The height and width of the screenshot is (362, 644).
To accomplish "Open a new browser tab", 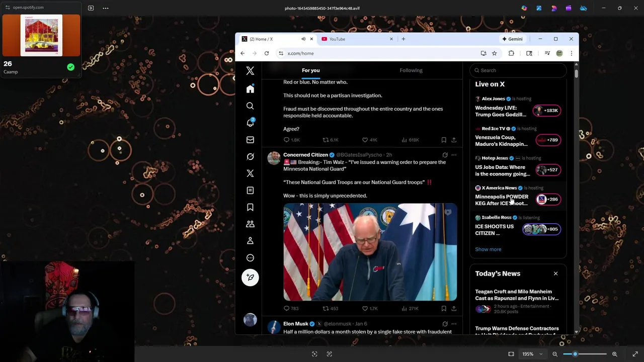I will (403, 39).
